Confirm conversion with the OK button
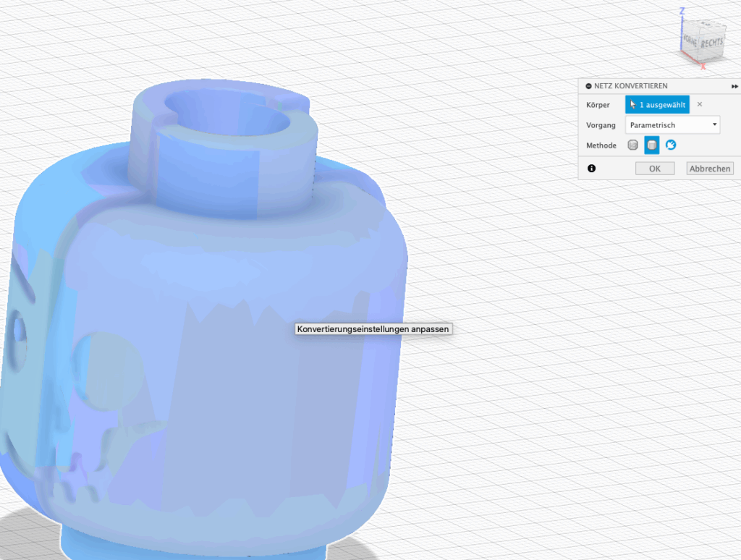The image size is (741, 560). click(654, 169)
